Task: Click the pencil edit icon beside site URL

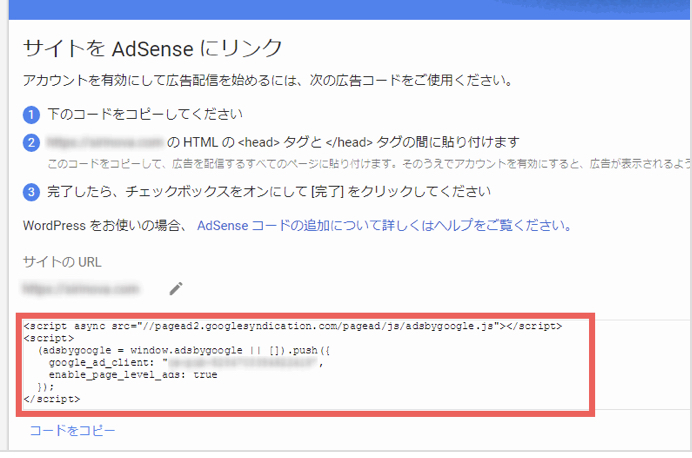Action: 176,288
